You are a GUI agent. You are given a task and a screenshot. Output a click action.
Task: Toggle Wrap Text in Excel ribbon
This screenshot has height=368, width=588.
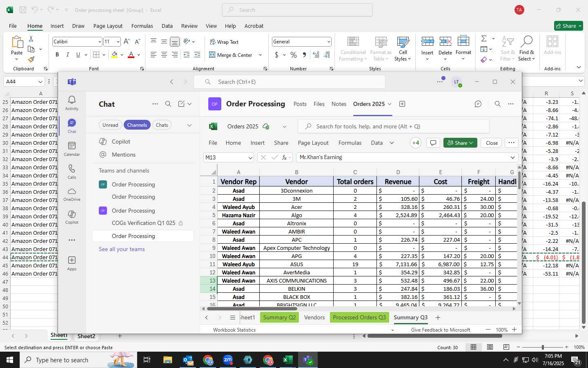[x=224, y=42]
